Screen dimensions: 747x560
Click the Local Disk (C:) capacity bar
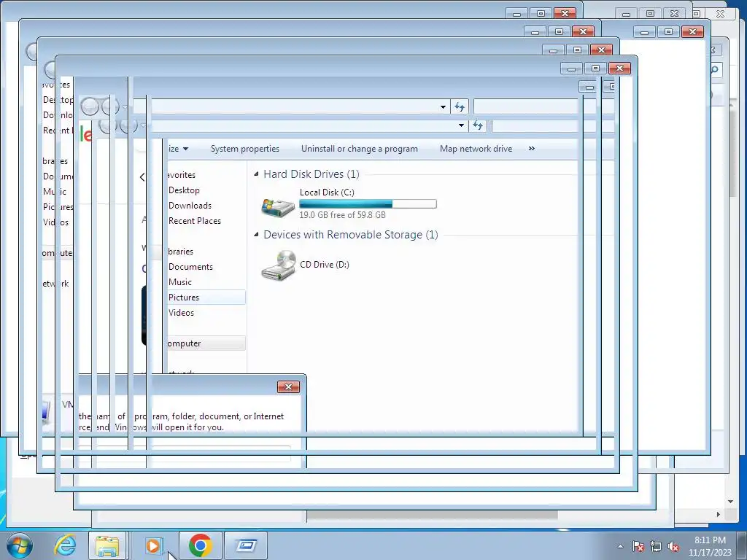(368, 204)
